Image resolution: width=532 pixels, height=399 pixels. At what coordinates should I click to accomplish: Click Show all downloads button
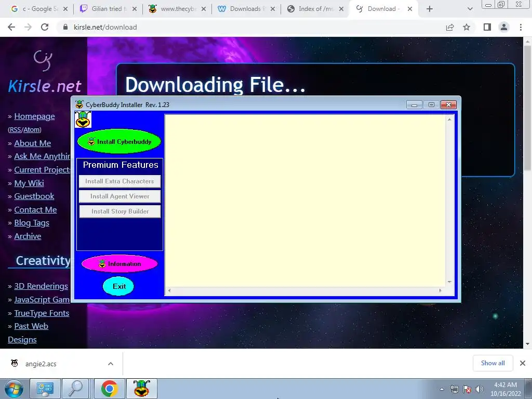coord(493,363)
